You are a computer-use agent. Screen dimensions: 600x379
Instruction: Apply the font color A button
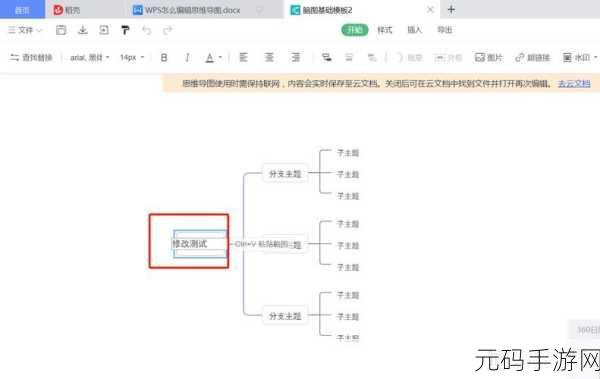coord(209,57)
